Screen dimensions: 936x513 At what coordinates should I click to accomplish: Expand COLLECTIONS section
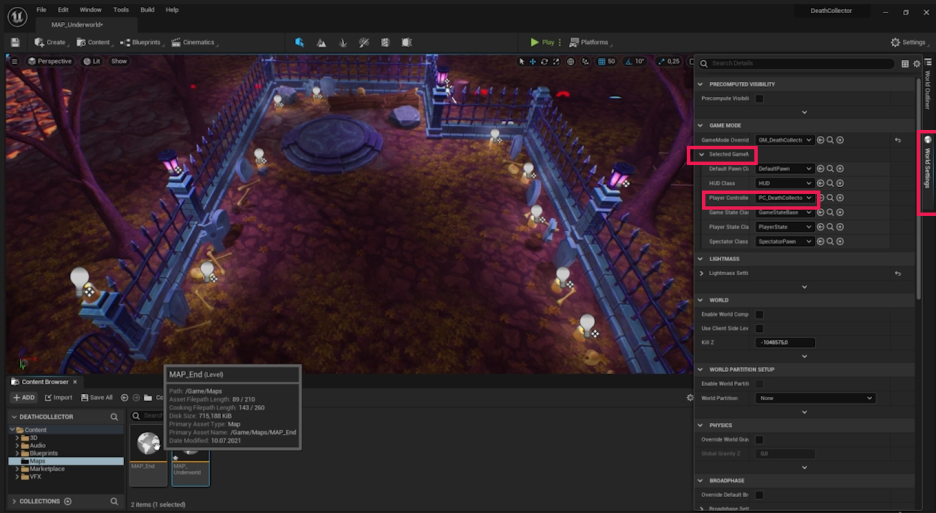pos(14,501)
